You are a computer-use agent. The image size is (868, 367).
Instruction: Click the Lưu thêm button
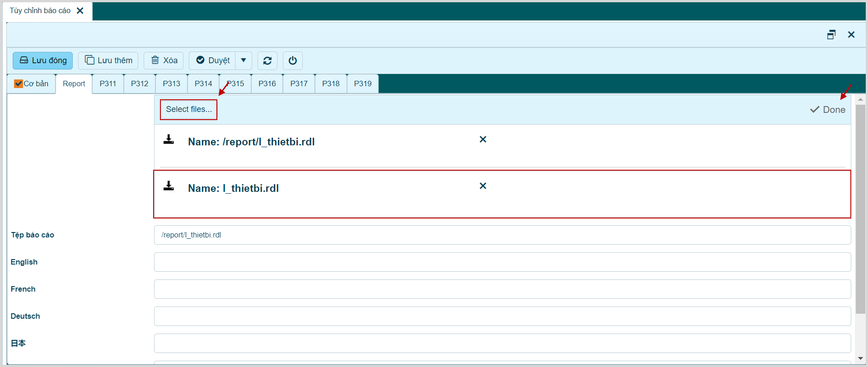tap(108, 60)
